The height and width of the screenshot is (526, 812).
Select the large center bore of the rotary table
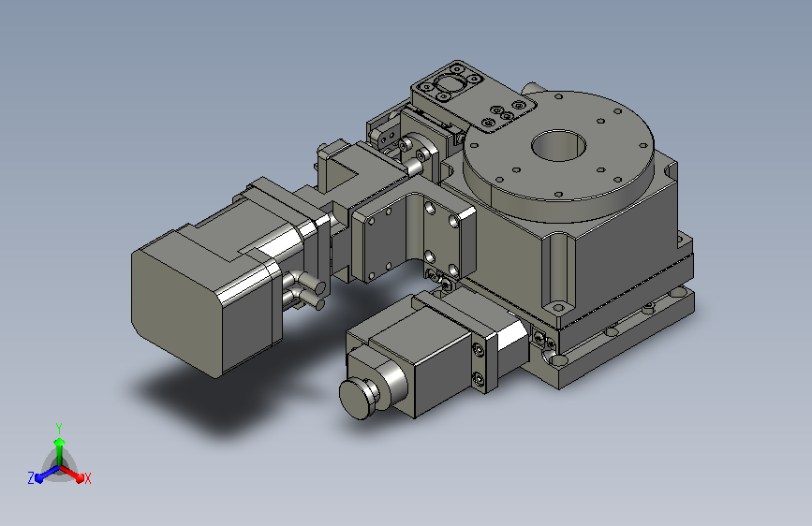click(x=558, y=146)
